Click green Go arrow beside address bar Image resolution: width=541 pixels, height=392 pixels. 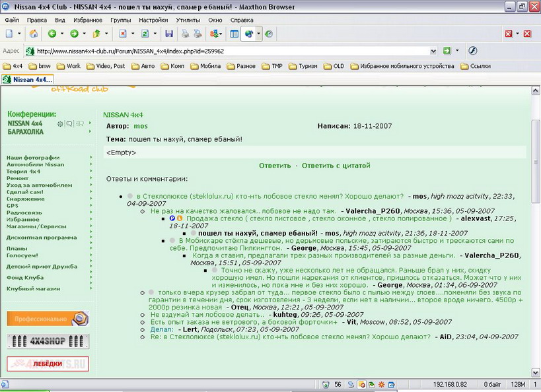coord(447,51)
